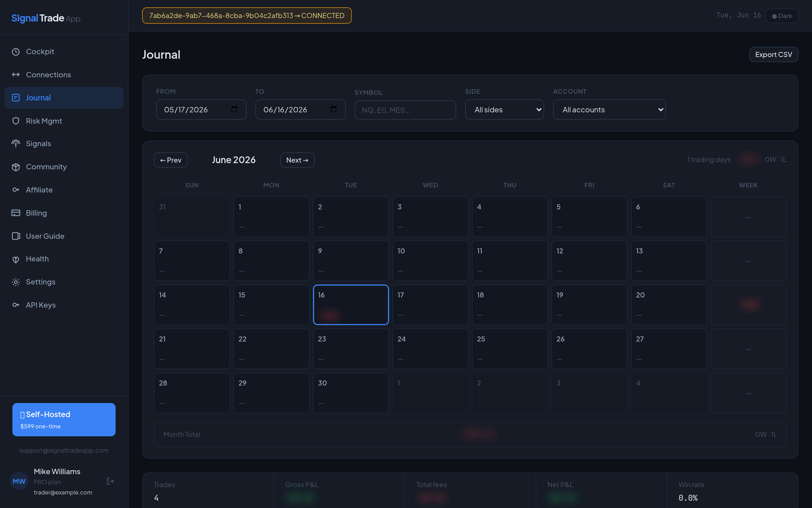This screenshot has height=508, width=812.
Task: Click the Signals broadcast icon
Action: (x=16, y=144)
